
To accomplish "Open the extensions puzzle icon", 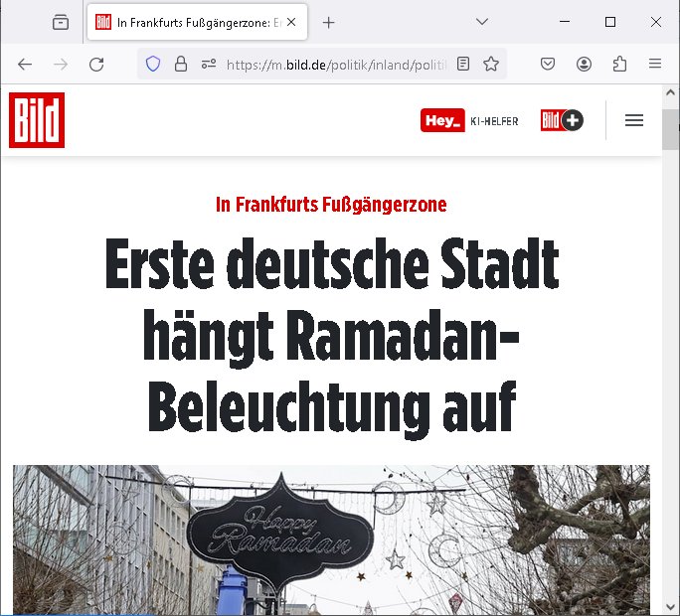I will pyautogui.click(x=619, y=65).
